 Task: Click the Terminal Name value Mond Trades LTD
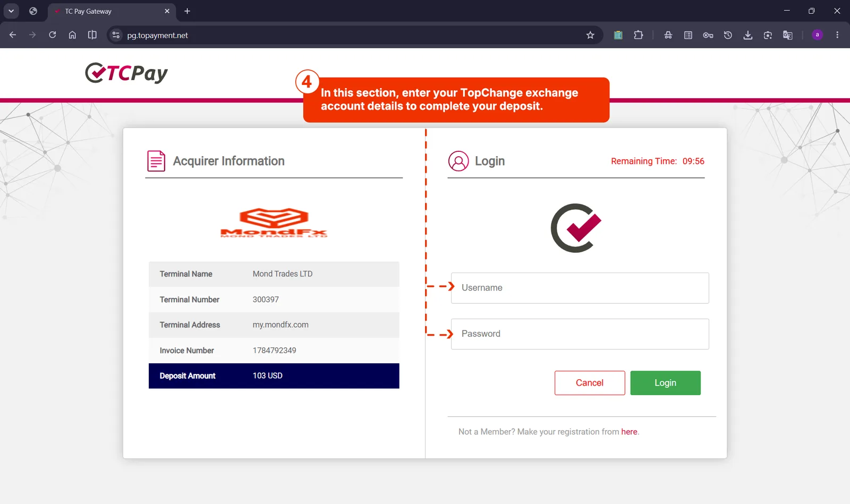283,274
